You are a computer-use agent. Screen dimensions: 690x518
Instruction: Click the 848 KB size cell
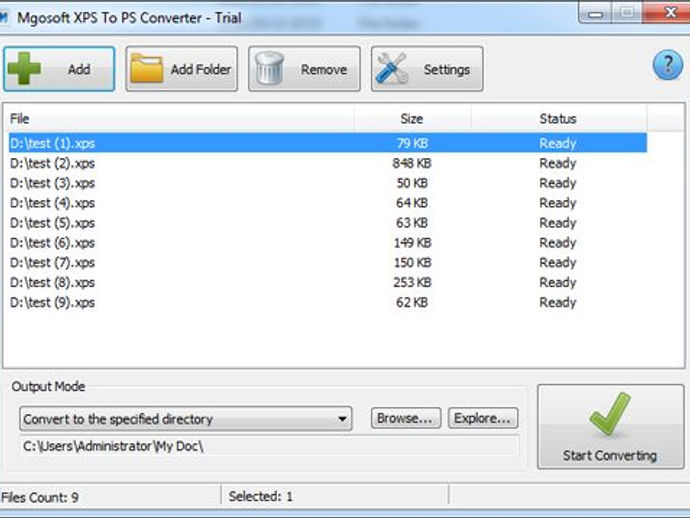pyautogui.click(x=412, y=163)
